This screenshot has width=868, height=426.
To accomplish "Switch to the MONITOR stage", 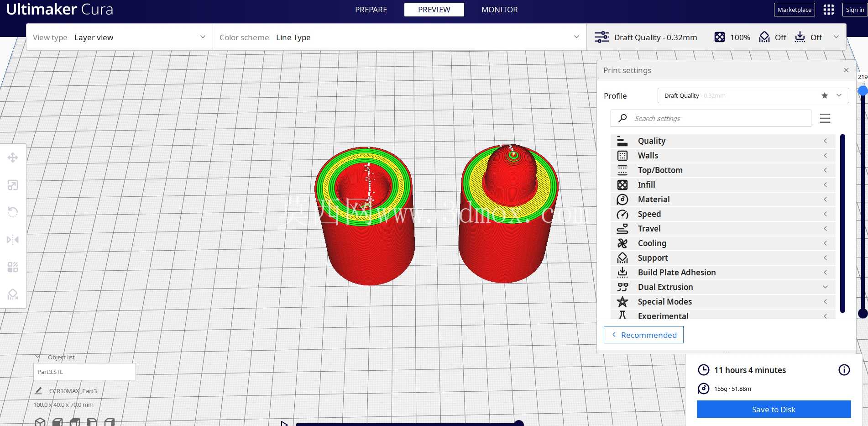I will click(x=500, y=10).
